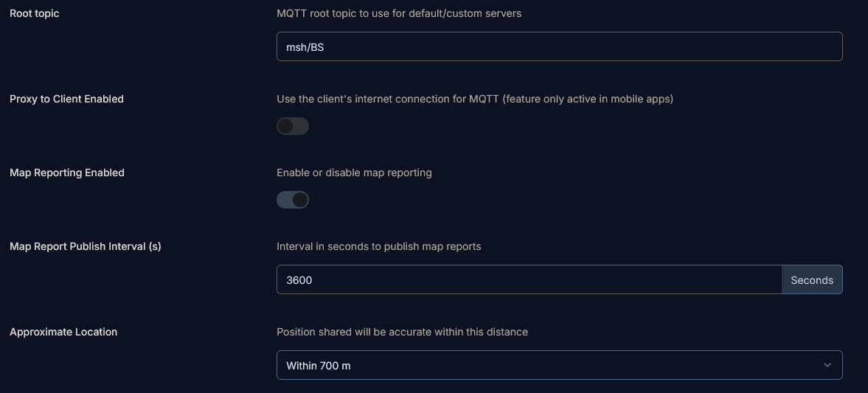
Task: Click "Position shared will be accurate" description
Action: pos(402,332)
